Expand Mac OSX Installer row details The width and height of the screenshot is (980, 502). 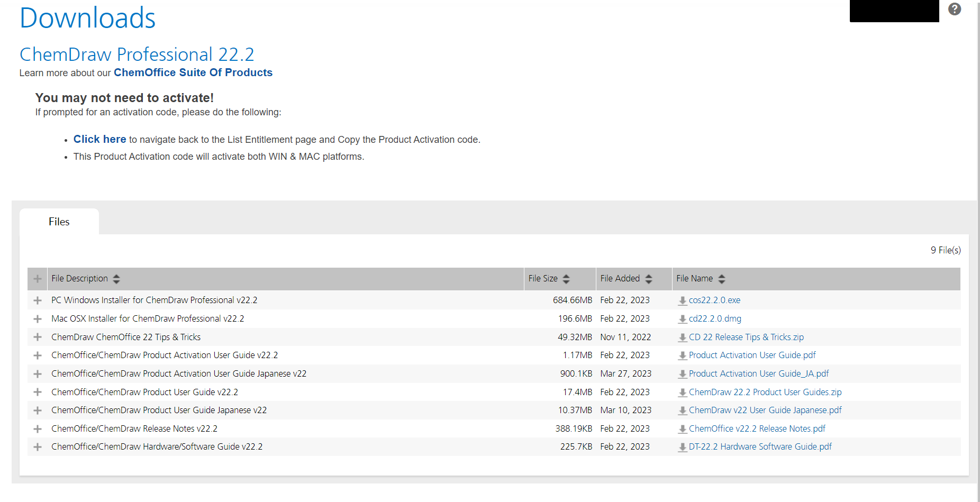pyautogui.click(x=38, y=319)
